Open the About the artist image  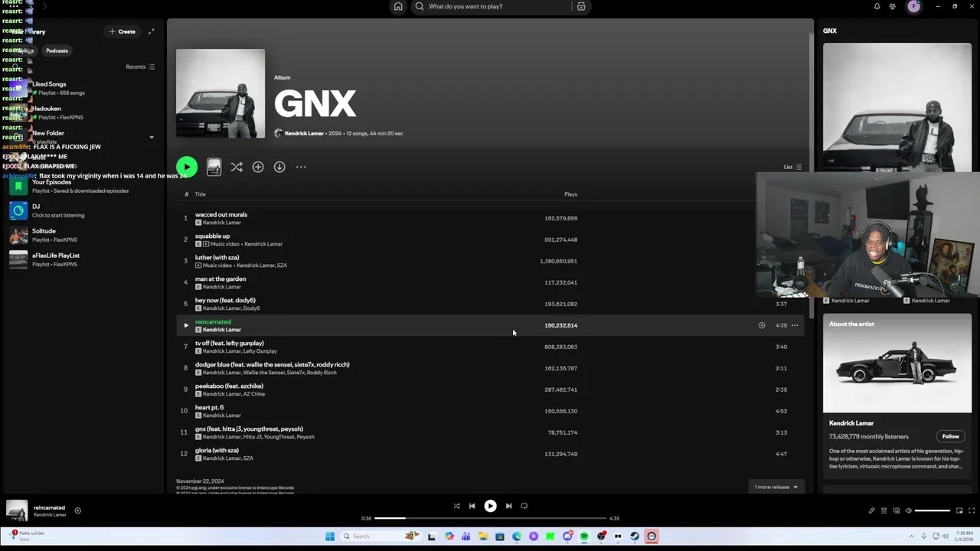pyautogui.click(x=897, y=364)
